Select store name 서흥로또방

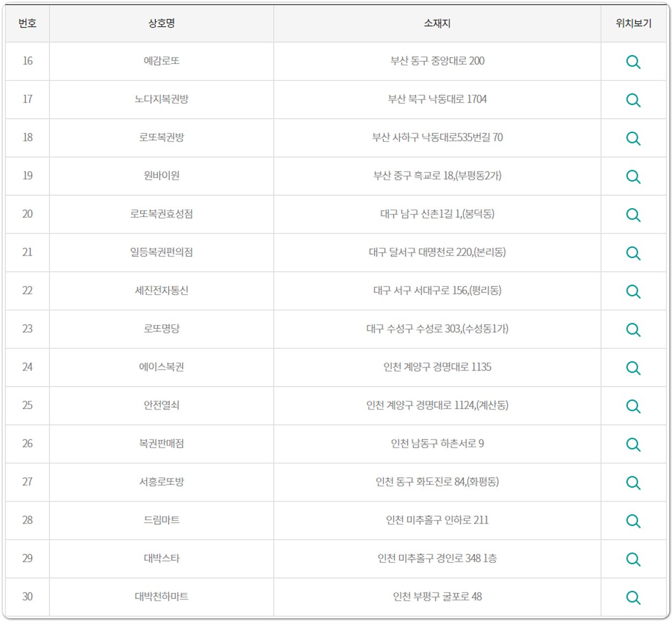(x=161, y=481)
